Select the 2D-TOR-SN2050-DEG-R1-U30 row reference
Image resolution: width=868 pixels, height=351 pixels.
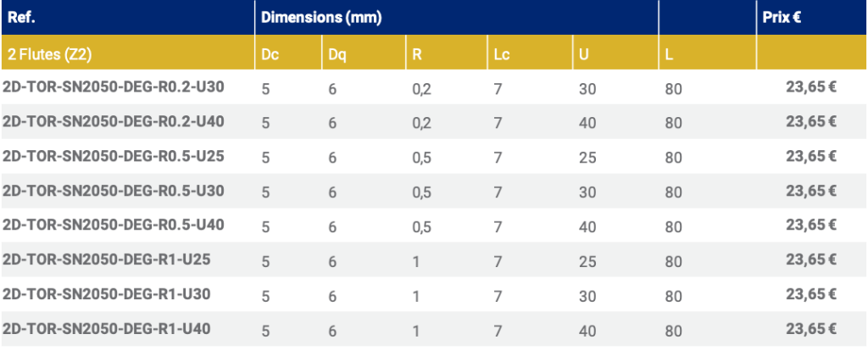click(106, 294)
